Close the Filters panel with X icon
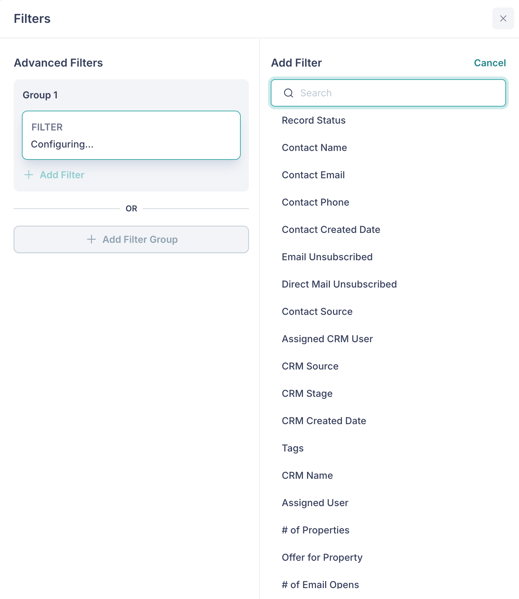 click(x=503, y=18)
